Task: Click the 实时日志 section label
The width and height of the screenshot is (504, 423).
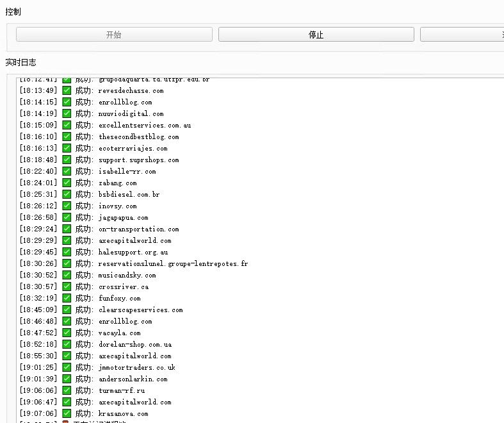Action: coord(21,63)
